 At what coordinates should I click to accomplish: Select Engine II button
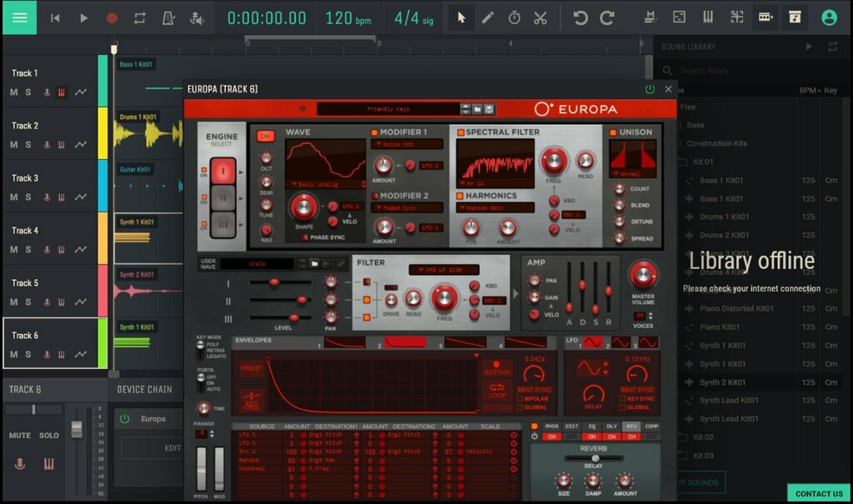pyautogui.click(x=222, y=198)
